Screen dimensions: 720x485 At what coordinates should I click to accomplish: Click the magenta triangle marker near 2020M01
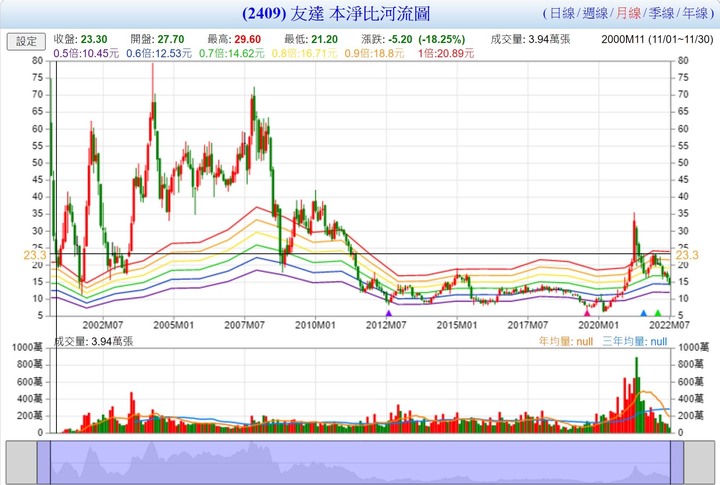pos(587,313)
